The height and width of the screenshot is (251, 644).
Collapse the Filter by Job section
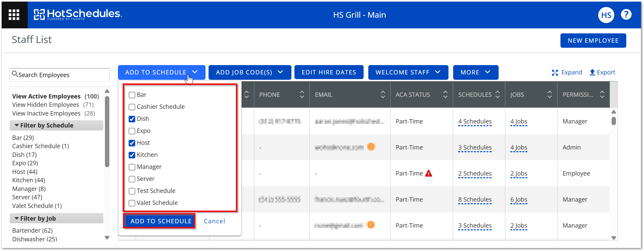[56, 218]
